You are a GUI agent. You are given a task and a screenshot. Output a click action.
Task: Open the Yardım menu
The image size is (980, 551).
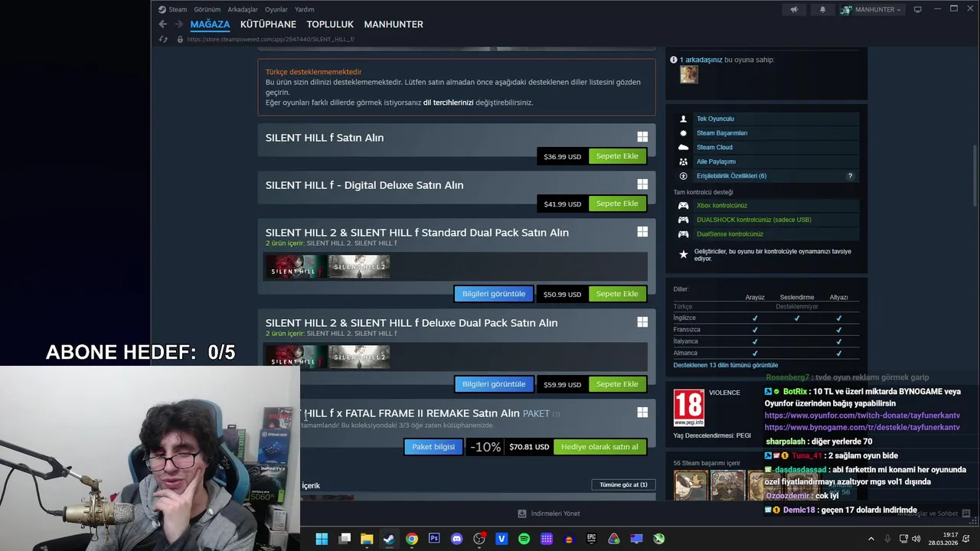point(305,9)
